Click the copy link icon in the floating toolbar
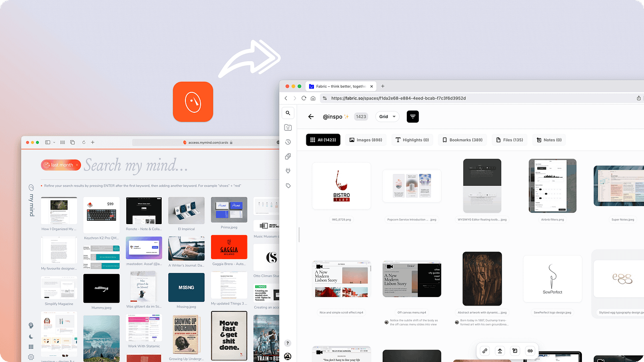 tap(484, 351)
